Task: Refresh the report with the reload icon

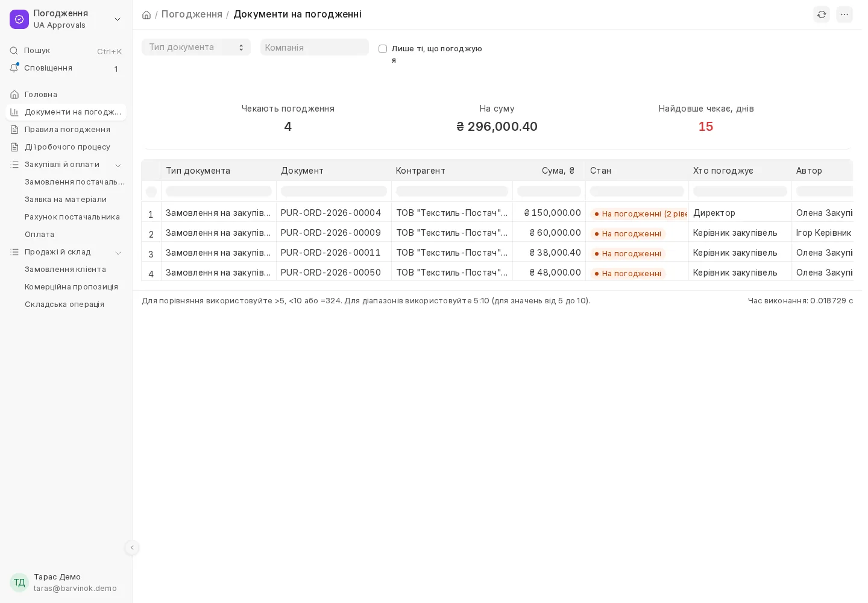Action: [x=822, y=14]
